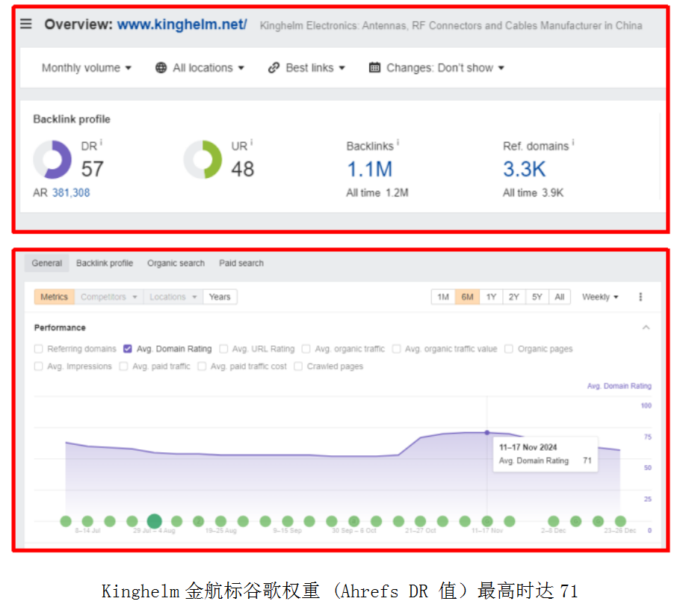Open the www.kinghelm.net/ link

point(182,25)
